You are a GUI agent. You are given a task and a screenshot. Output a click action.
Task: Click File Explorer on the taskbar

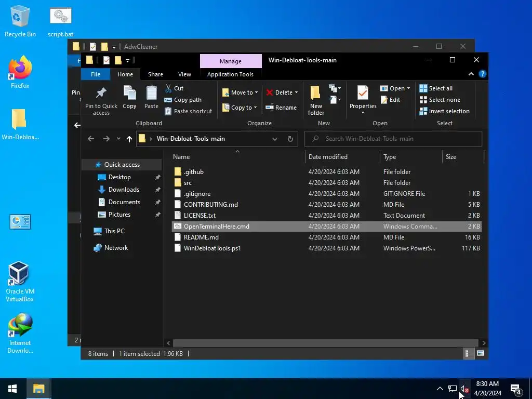pos(38,389)
